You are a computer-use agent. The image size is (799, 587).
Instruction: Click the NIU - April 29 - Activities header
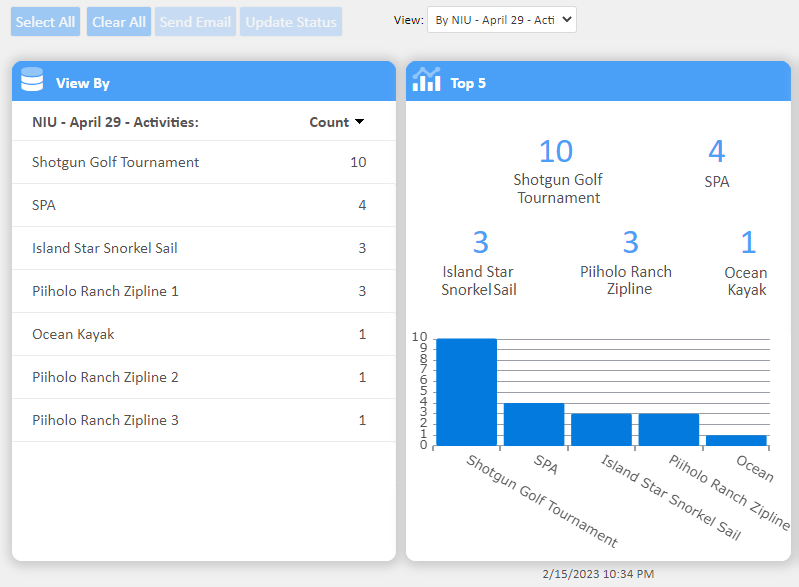click(115, 122)
